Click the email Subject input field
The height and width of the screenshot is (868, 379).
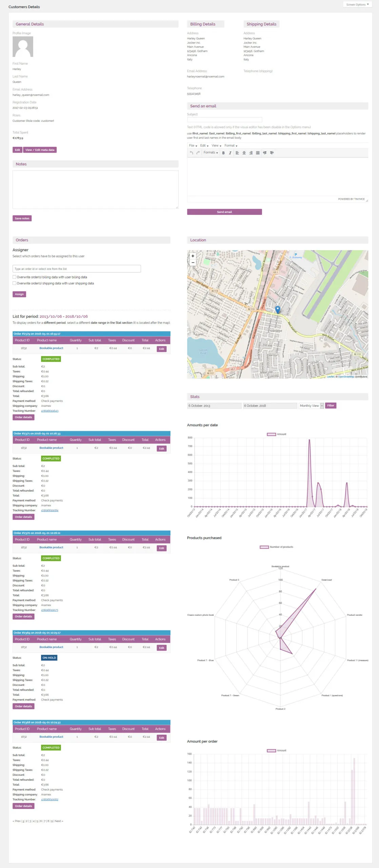[x=224, y=120]
